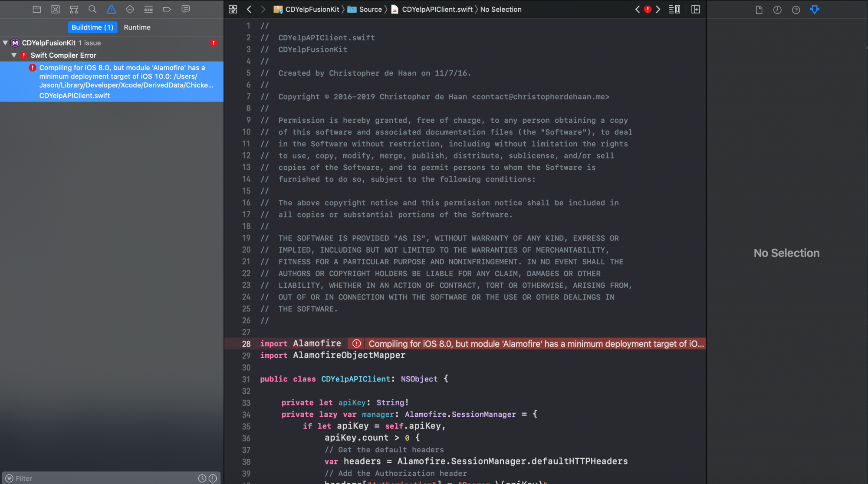Select the Alamofire deployment target error
The height and width of the screenshot is (484, 868).
tap(112, 82)
